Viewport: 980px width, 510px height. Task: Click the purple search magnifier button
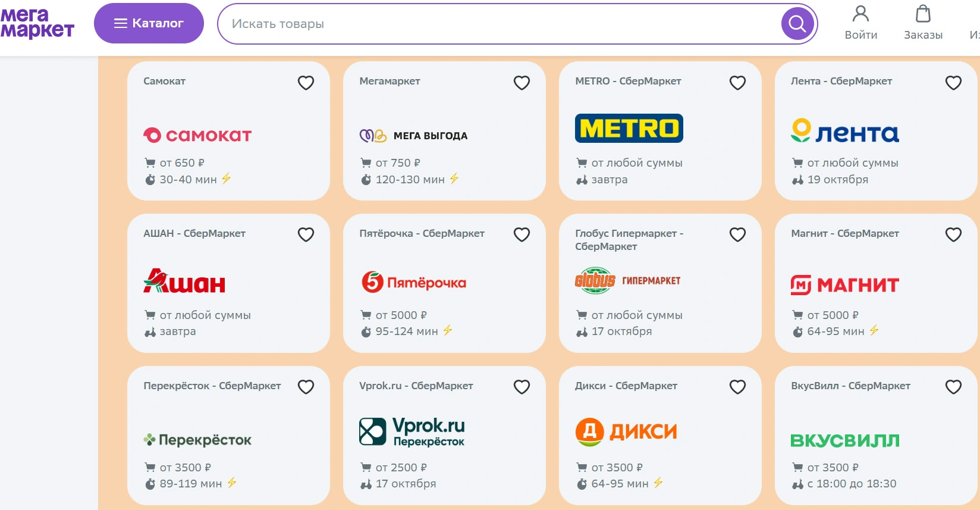click(x=797, y=24)
